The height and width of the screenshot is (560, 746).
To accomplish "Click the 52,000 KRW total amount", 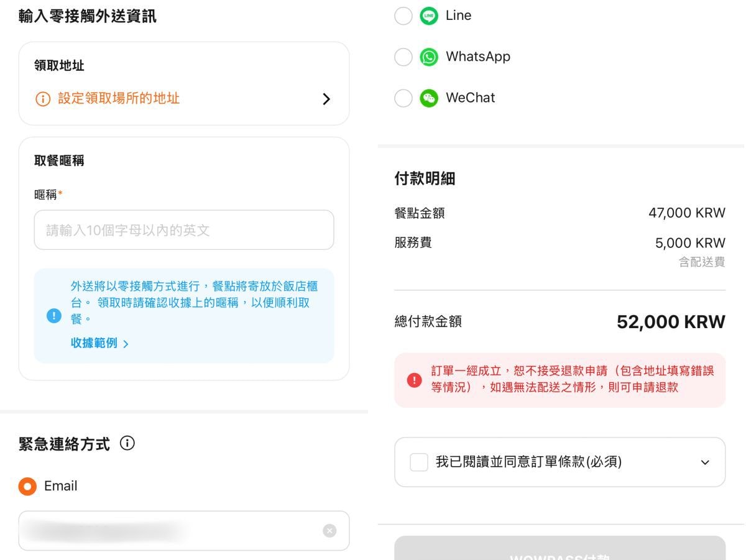I will coord(671,322).
